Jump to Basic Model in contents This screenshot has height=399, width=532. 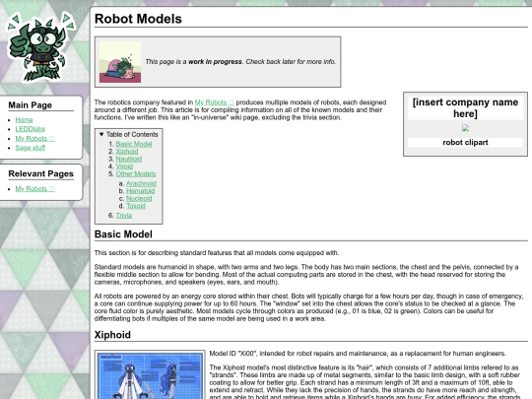pos(134,144)
